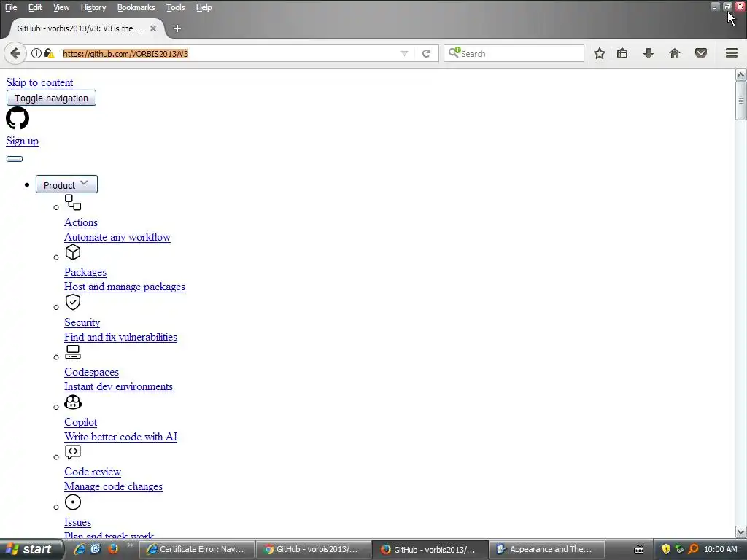Screen dimensions: 747x560
Task: Open the Help menu
Action: coord(204,7)
